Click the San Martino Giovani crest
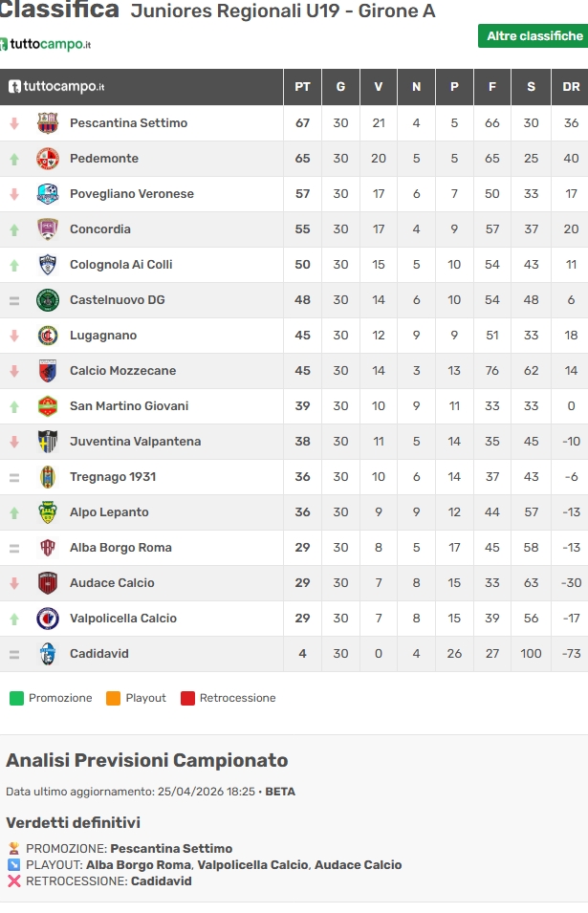Image resolution: width=588 pixels, height=913 pixels. point(48,406)
